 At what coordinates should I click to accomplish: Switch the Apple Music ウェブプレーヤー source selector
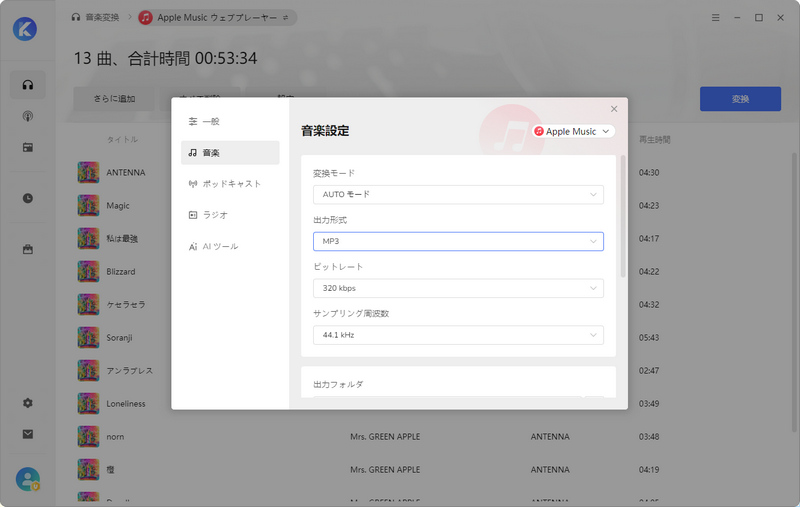(x=218, y=17)
